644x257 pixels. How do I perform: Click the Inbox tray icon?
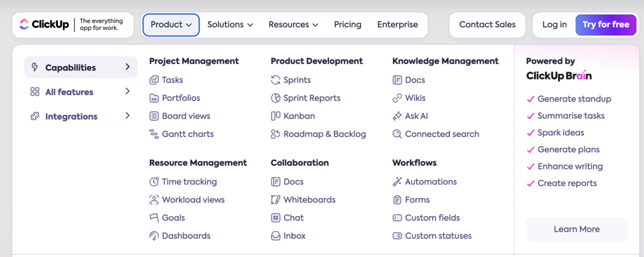pyautogui.click(x=275, y=236)
